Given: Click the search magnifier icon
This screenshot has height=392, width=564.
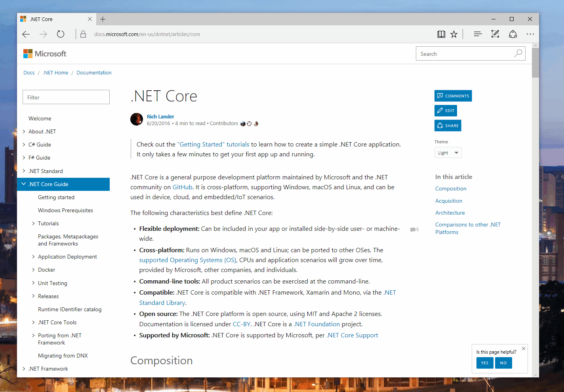Looking at the screenshot, I should [x=518, y=53].
